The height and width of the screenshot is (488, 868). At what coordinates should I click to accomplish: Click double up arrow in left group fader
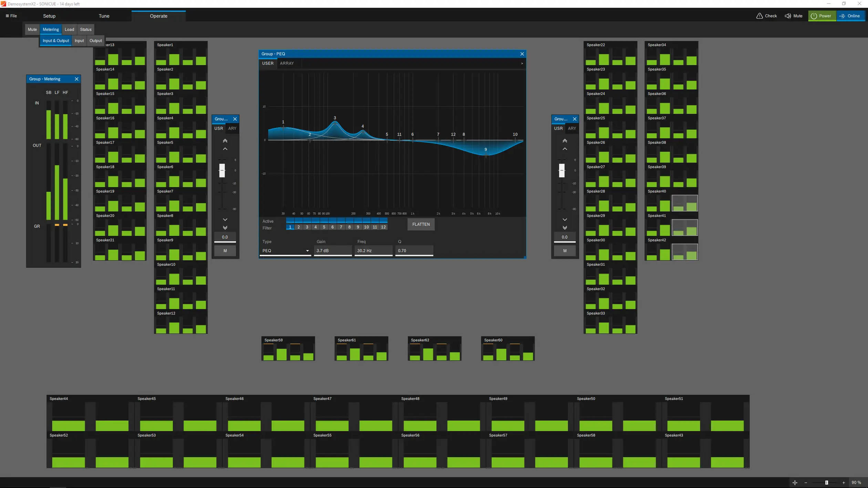(x=225, y=141)
